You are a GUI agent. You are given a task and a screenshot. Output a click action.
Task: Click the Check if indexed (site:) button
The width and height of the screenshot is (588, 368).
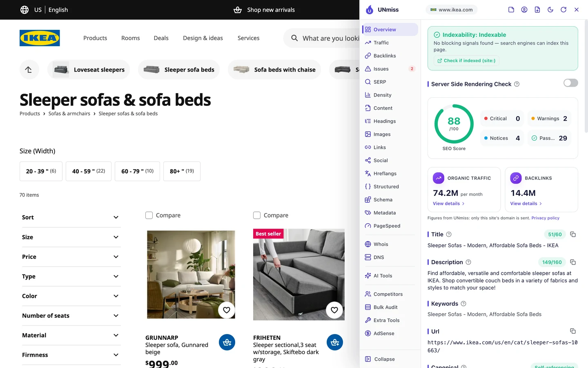point(466,61)
